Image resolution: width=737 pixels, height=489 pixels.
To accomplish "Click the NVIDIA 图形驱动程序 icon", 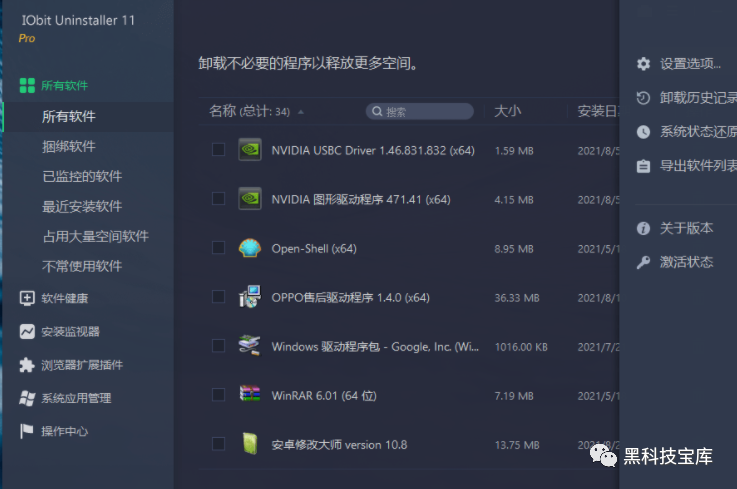I will coord(250,198).
